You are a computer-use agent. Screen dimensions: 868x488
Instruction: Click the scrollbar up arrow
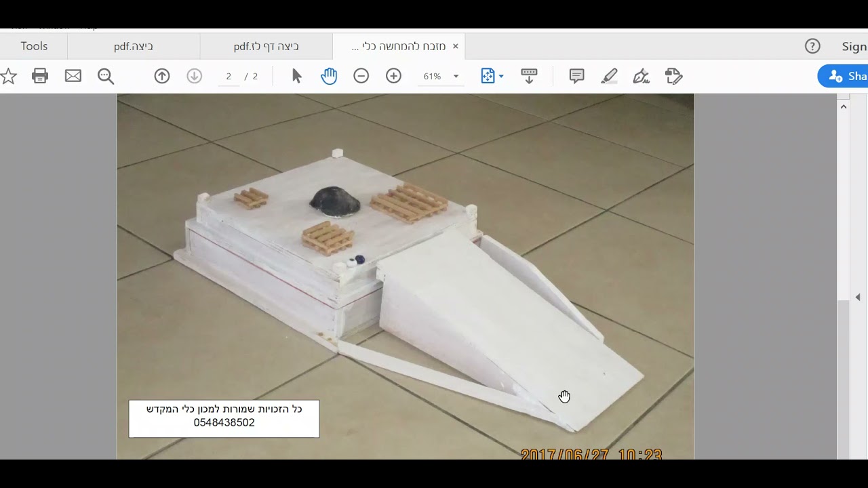point(844,106)
